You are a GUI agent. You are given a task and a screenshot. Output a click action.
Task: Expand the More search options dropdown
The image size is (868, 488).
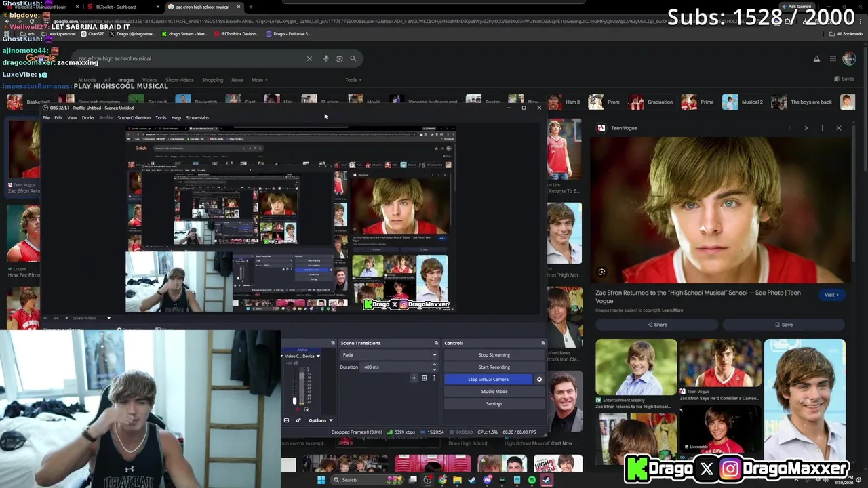(x=259, y=80)
